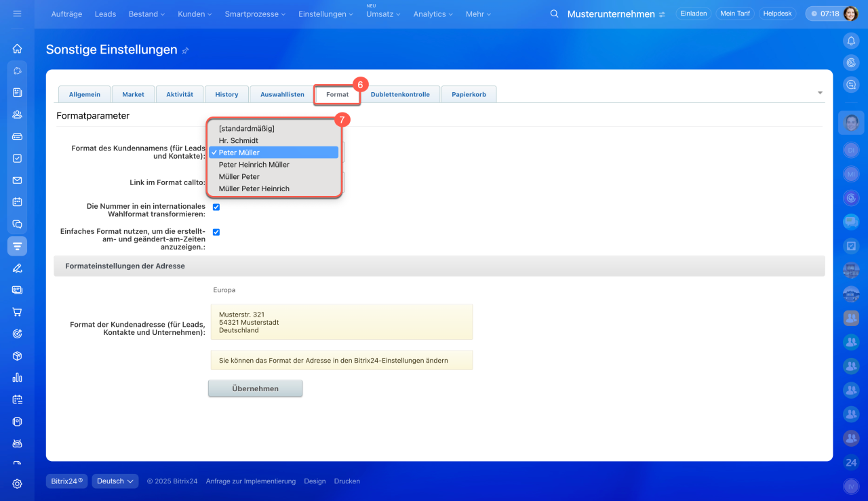The height and width of the screenshot is (501, 868).
Task: Click the user avatar thumbnail in right panel
Action: click(851, 123)
